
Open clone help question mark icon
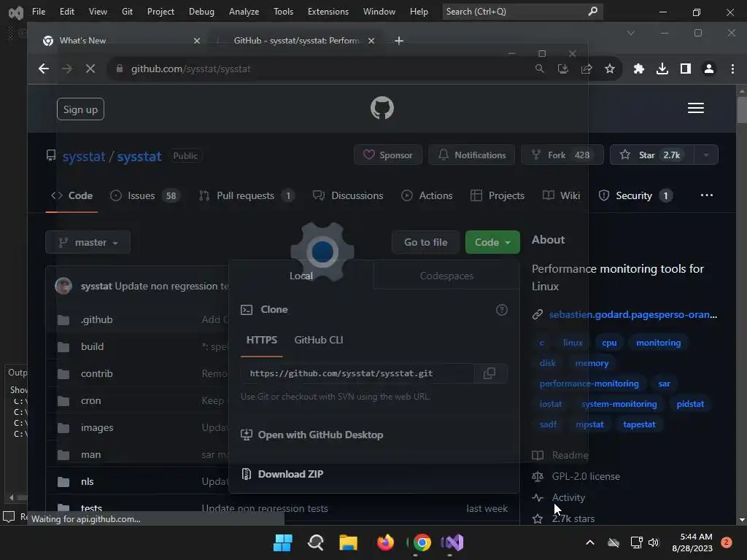pyautogui.click(x=502, y=310)
